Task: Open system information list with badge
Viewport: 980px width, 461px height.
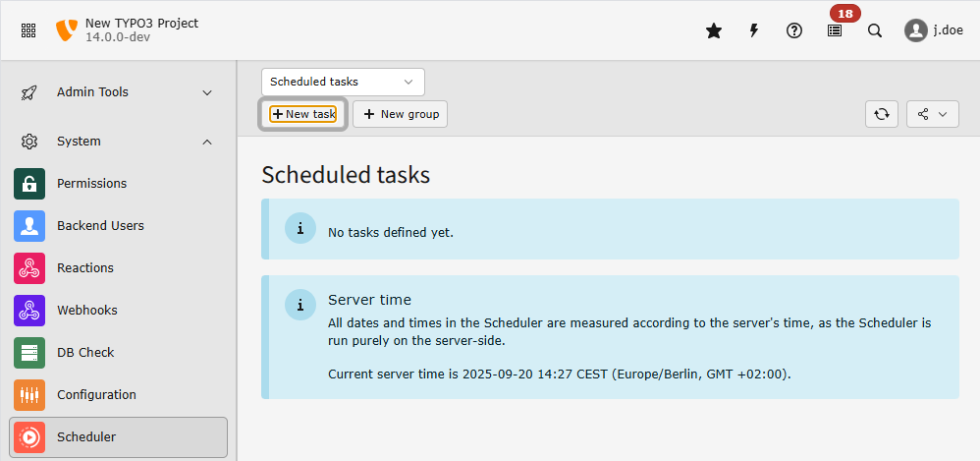Action: pos(835,30)
